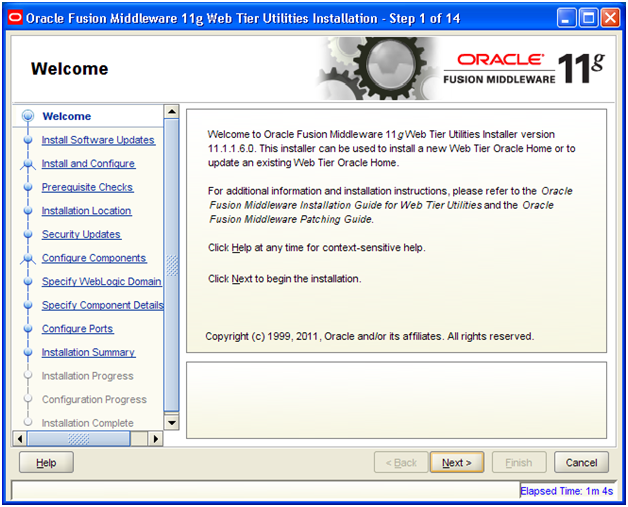Image resolution: width=628 pixels, height=507 pixels.
Task: Click the Oracle Fusion Middleware 11g logo
Action: coord(524,69)
